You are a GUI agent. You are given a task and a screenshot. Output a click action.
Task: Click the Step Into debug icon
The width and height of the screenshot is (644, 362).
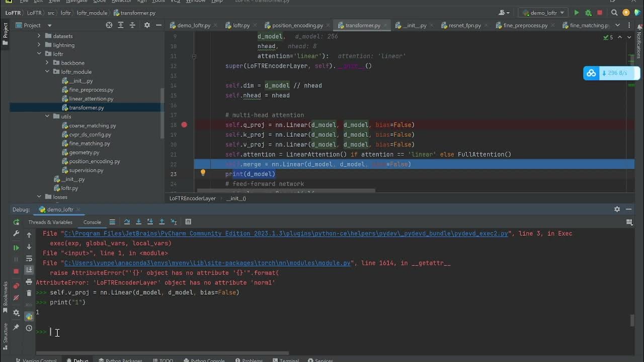(x=138, y=222)
